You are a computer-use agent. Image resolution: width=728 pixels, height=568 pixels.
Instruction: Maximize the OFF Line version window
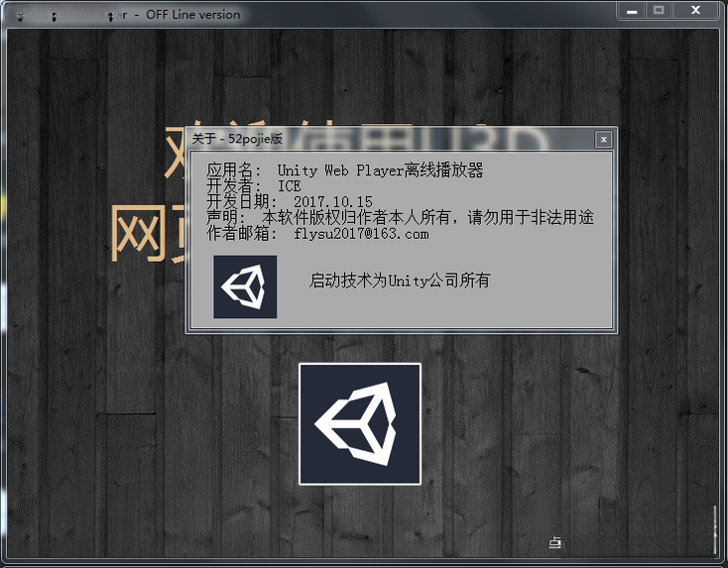pos(658,11)
